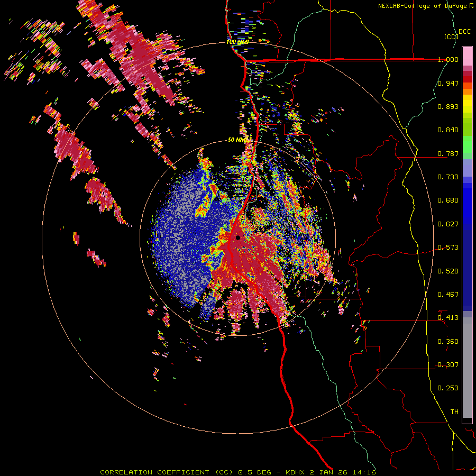
Task: Click the Correlation Coefficient KBHX caption
Action: [238, 472]
